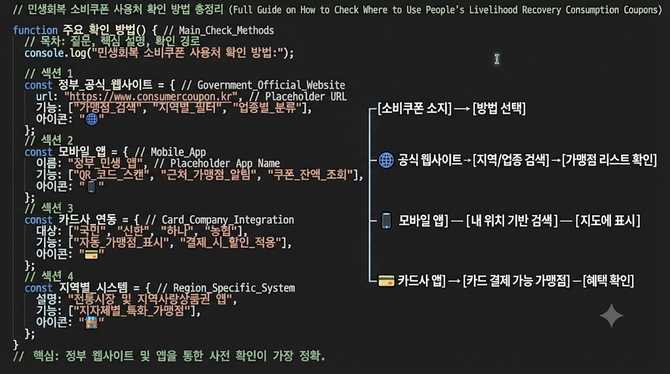Click the "근처_가맹점_알림" string
This screenshot has height=374, width=670.
(209, 175)
